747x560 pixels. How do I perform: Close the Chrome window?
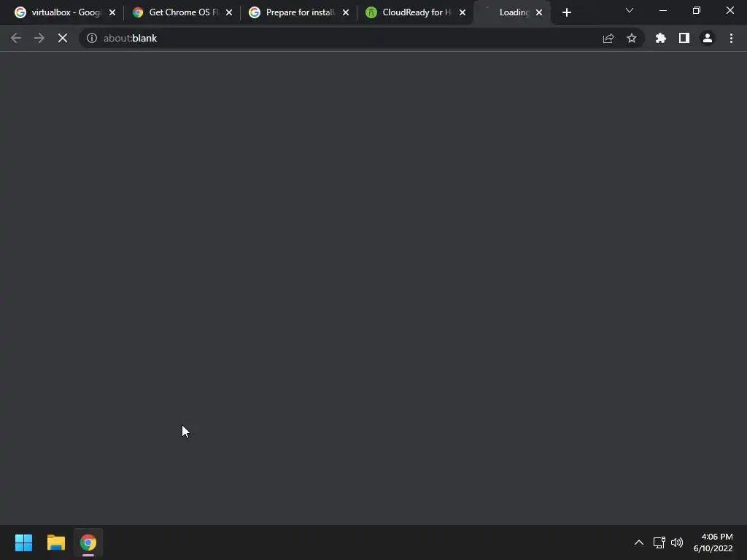[729, 10]
